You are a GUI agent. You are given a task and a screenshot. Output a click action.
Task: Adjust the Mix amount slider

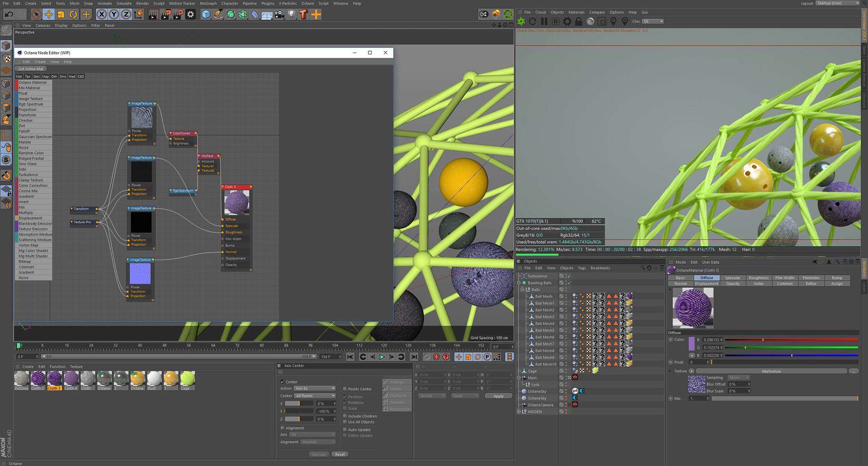point(785,398)
